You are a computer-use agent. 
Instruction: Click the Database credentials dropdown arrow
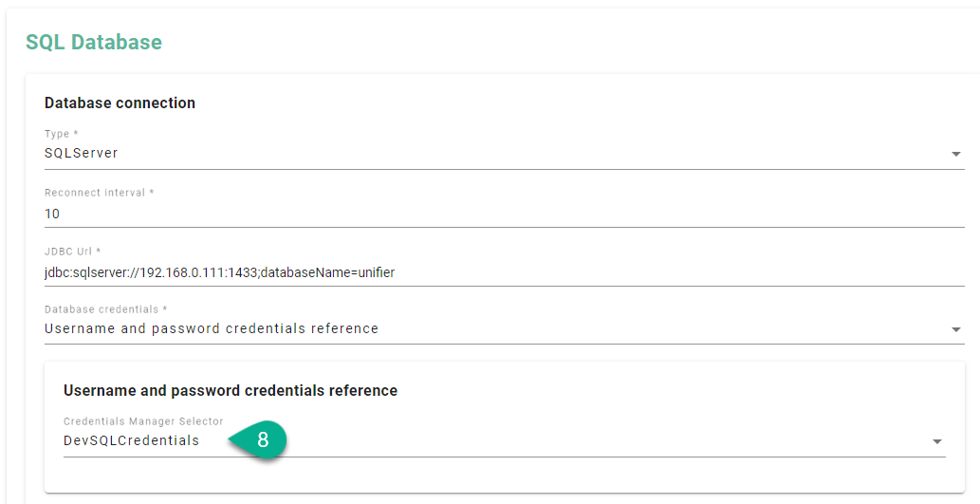[x=955, y=329]
